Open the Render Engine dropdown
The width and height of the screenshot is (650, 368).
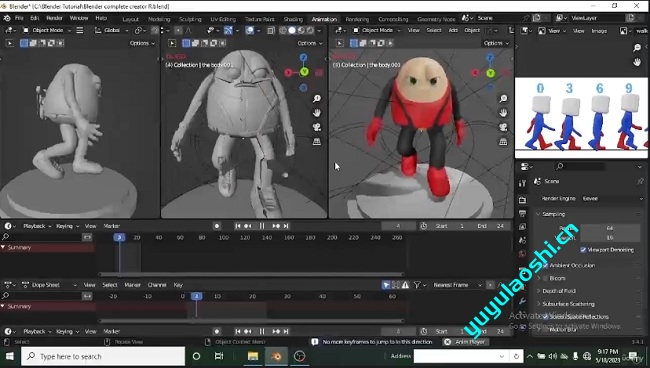pyautogui.click(x=612, y=199)
